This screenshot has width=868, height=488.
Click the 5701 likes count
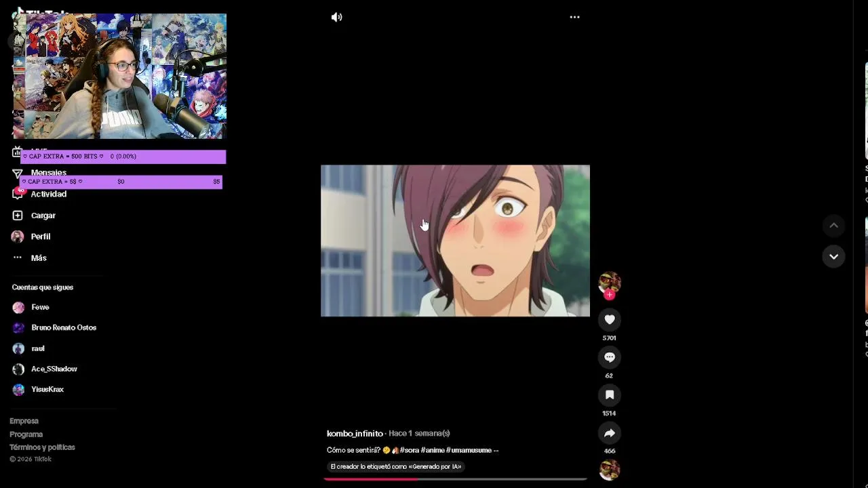609,338
